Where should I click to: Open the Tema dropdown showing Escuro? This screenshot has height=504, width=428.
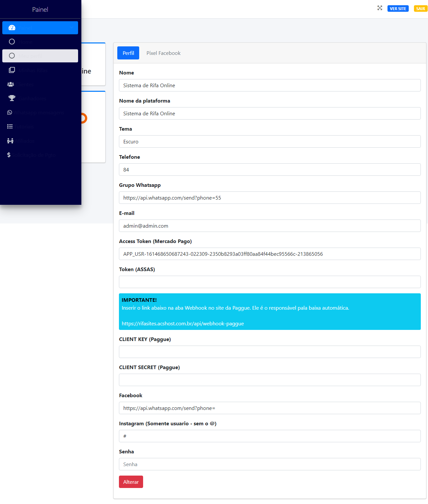(270, 141)
